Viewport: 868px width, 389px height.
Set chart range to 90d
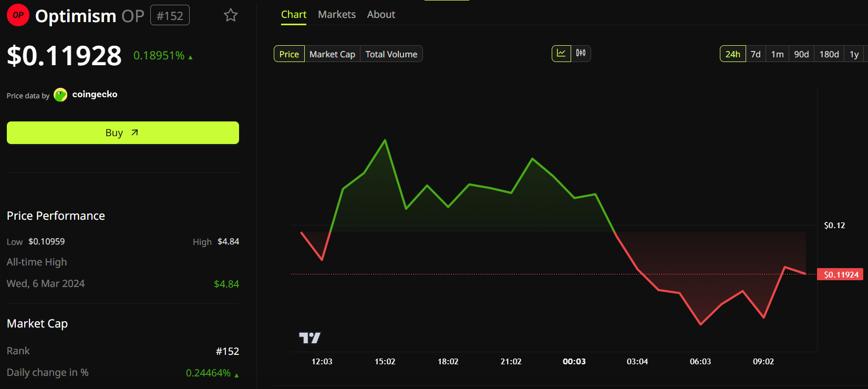801,54
